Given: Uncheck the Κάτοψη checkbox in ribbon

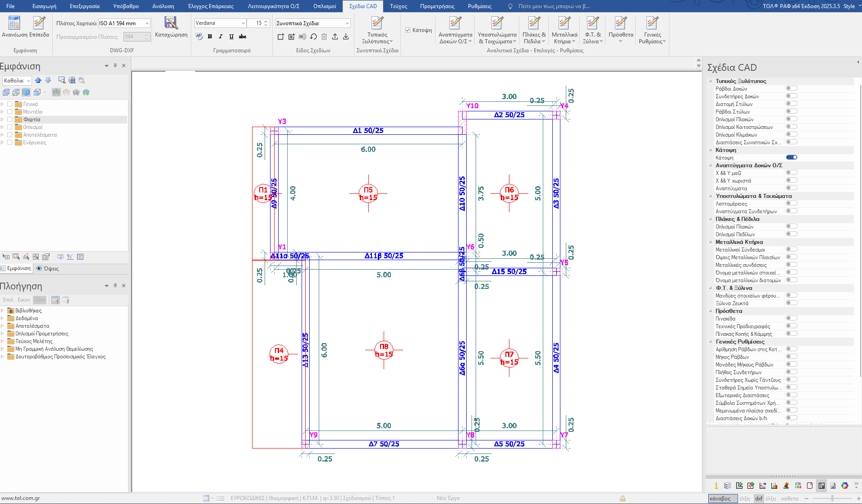Looking at the screenshot, I should (x=408, y=30).
